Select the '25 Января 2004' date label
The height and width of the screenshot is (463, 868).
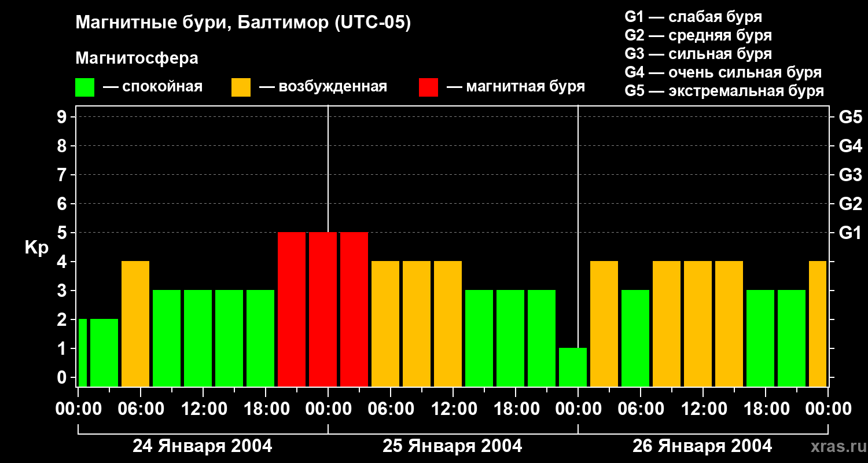(453, 446)
